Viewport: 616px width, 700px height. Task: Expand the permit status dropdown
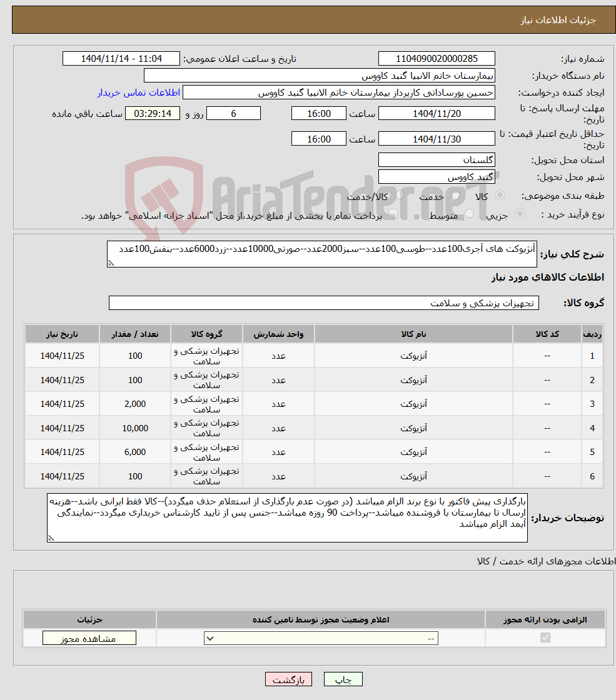(x=321, y=638)
